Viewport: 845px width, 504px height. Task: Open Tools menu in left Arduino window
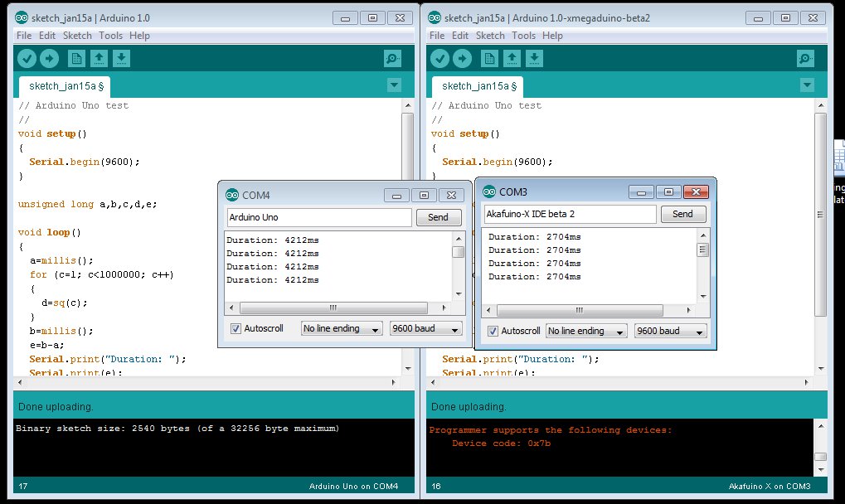(x=110, y=36)
